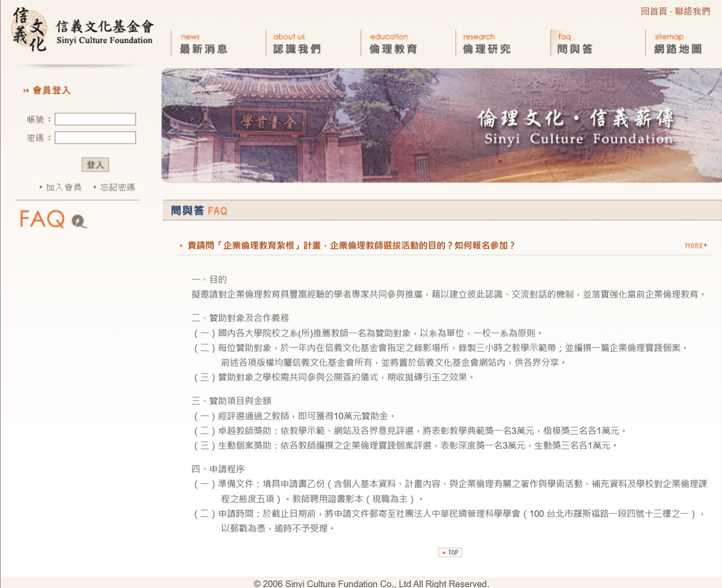Click the line 經評選通過之教師，即可獲得10萬元贊助金
The height and width of the screenshot is (588, 722).
(x=295, y=416)
